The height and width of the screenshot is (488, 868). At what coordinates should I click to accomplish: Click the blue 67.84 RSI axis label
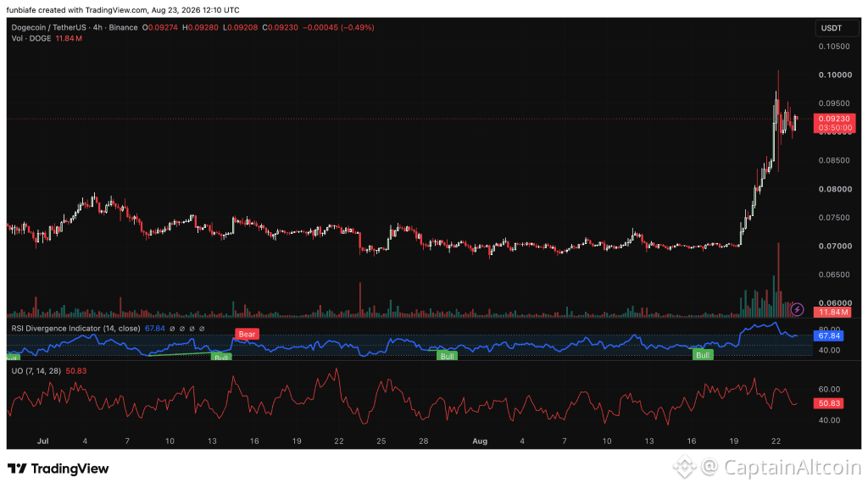pos(829,335)
